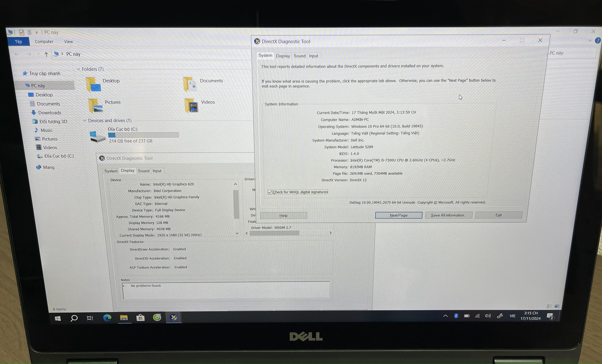Open taskbar Search magnifier

74,318
